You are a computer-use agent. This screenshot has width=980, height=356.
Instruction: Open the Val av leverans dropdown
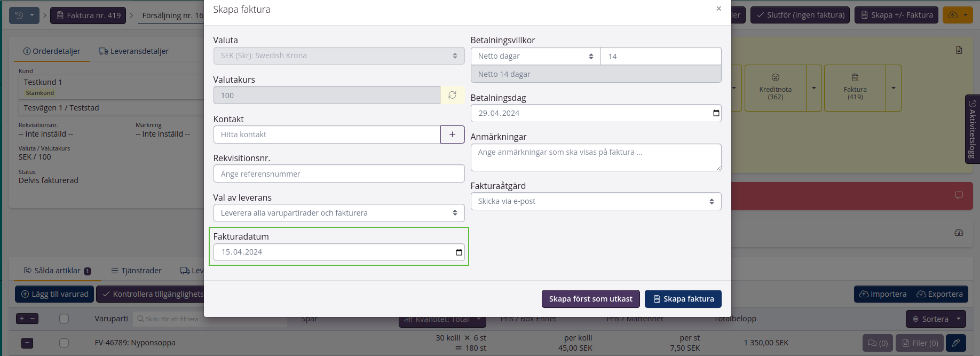pos(338,213)
